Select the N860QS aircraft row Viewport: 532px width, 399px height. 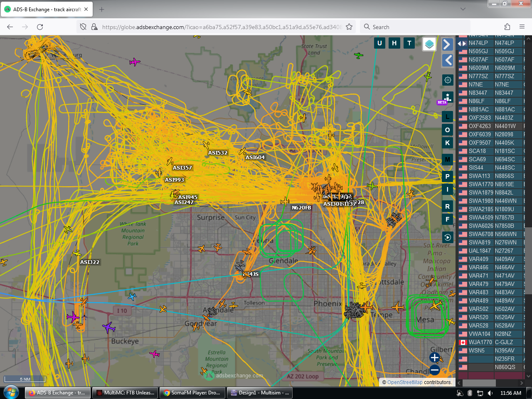(491, 367)
